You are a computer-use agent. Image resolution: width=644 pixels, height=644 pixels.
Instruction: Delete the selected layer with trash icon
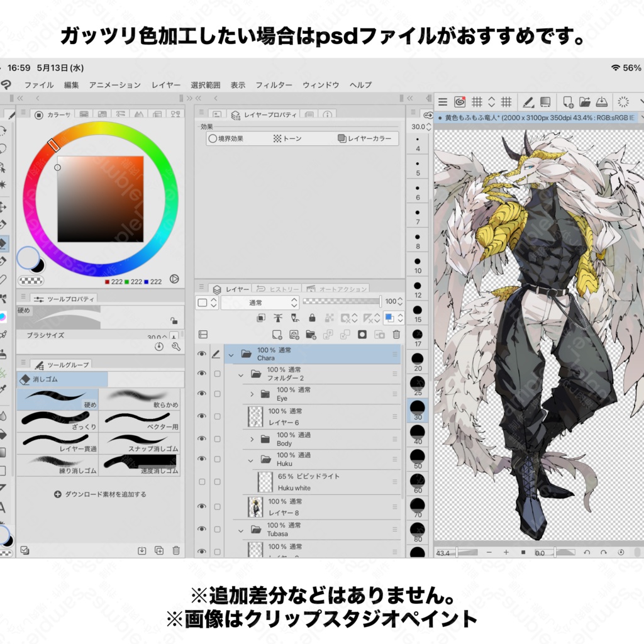pyautogui.click(x=396, y=335)
